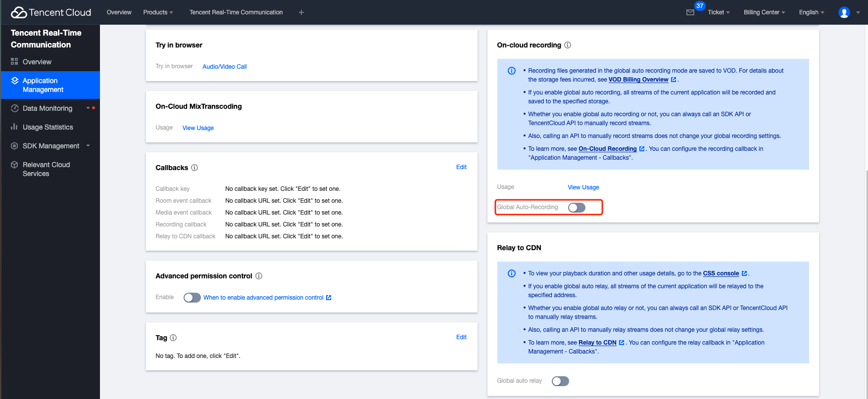Open the Audio/Video Call link
This screenshot has height=399, width=868.
click(224, 67)
